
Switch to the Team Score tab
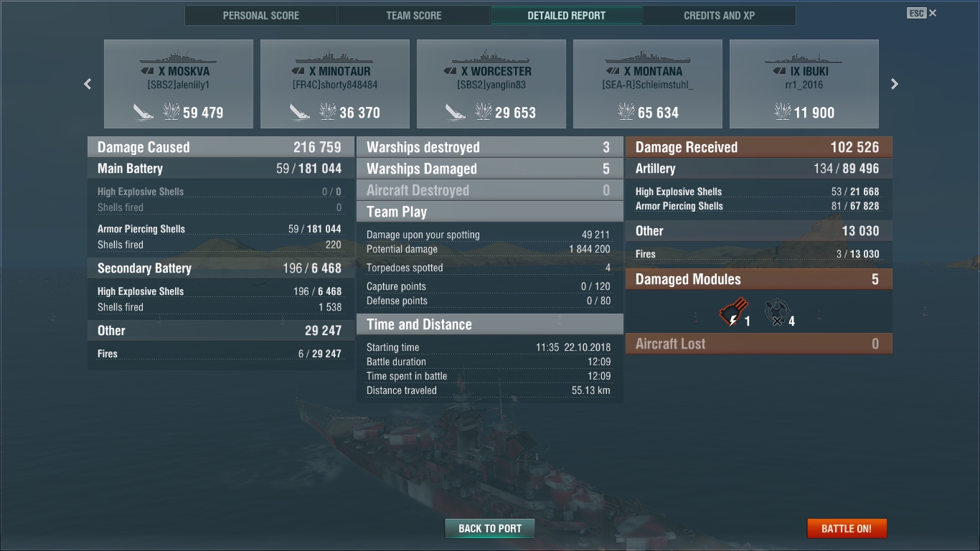pos(414,16)
